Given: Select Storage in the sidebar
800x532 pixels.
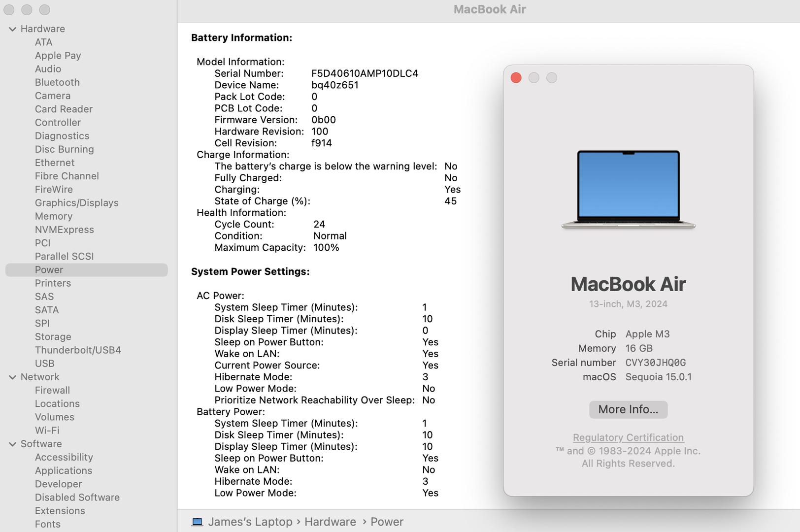Looking at the screenshot, I should tap(53, 337).
